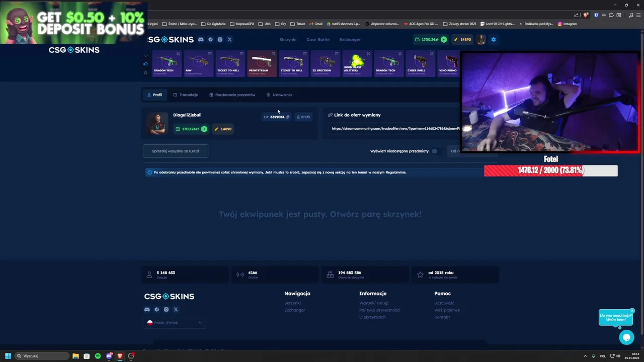Viewport: 644px width, 362px height.
Task: Open Discord from the taskbar
Action: click(109, 356)
